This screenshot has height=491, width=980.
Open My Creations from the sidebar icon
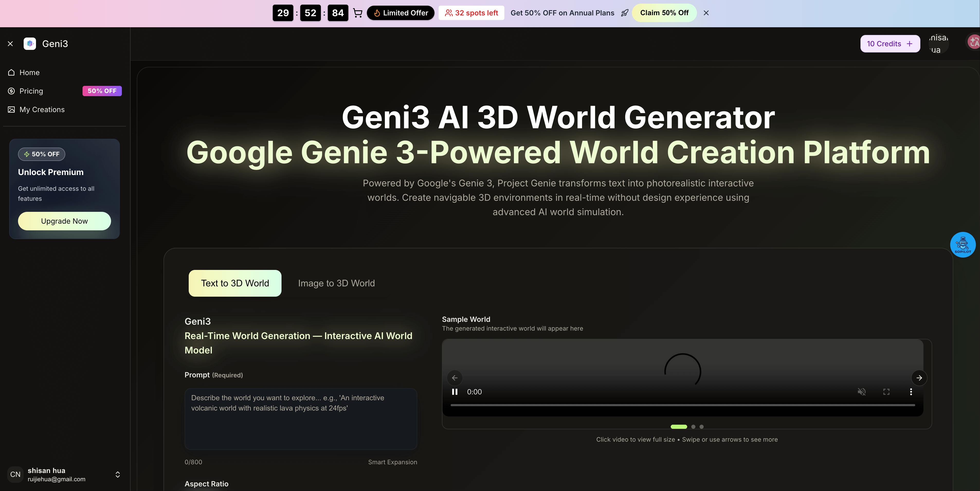[11, 109]
